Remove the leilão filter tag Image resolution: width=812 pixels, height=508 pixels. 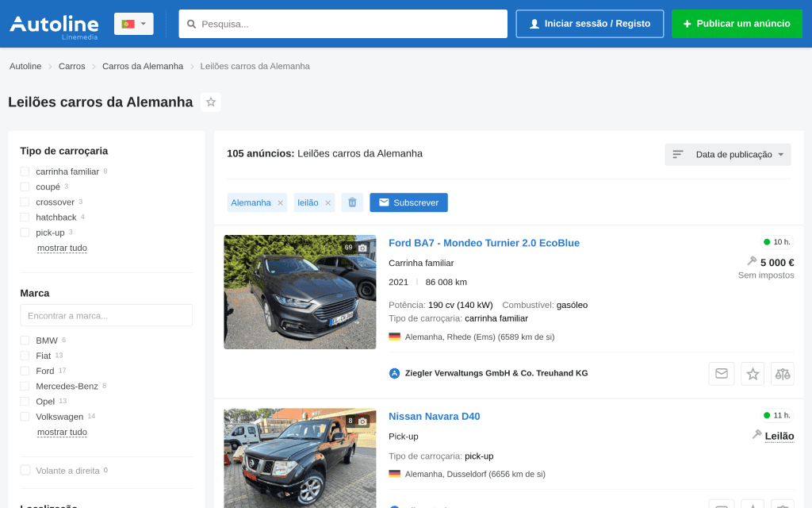pyautogui.click(x=327, y=202)
